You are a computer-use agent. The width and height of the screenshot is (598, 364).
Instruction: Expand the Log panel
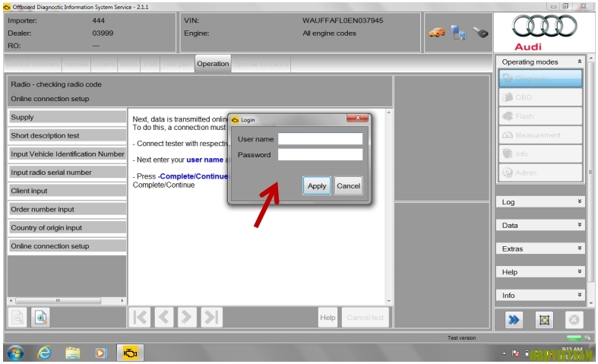[540, 202]
